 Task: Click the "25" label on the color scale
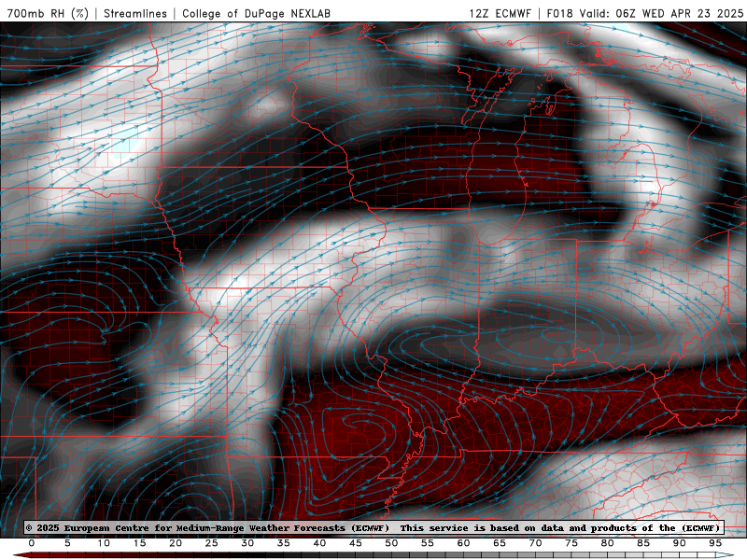(x=212, y=543)
